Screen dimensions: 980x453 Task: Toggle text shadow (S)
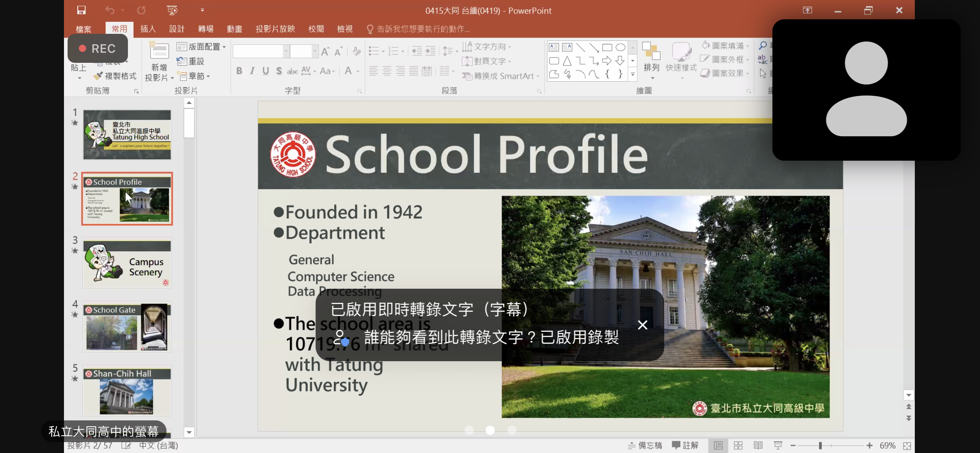pos(279,71)
